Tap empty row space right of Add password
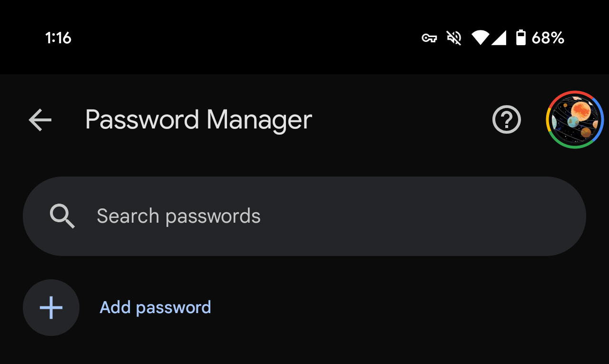609x364 pixels. pyautogui.click(x=404, y=307)
